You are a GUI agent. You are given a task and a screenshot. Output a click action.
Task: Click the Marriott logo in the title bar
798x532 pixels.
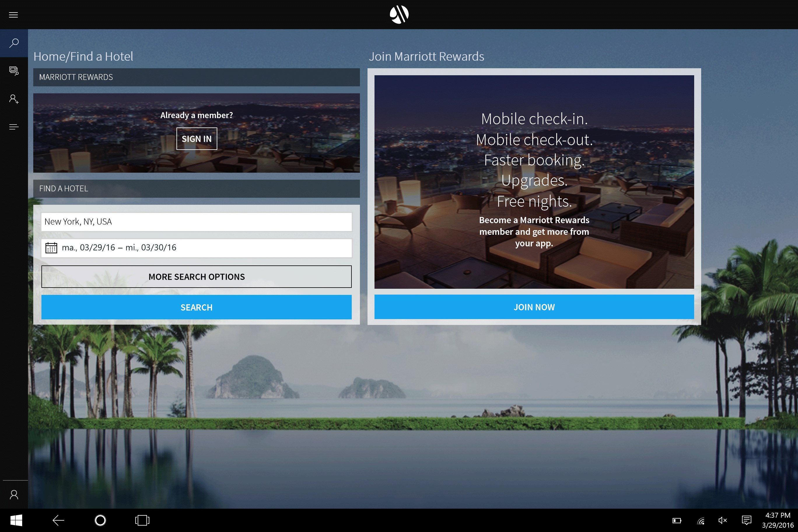399,14
